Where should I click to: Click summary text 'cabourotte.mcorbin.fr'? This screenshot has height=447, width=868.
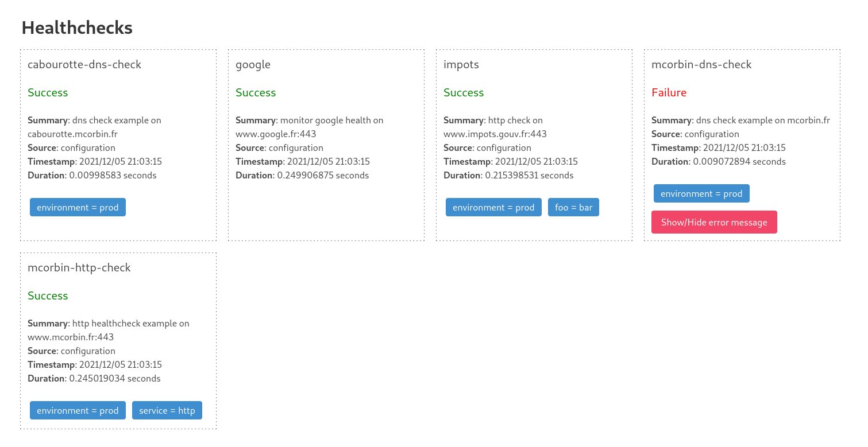(72, 134)
